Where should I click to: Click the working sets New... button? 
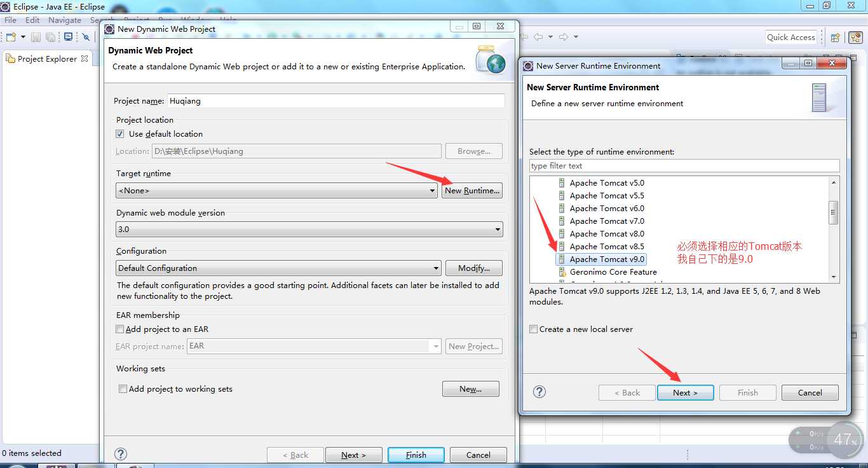471,389
